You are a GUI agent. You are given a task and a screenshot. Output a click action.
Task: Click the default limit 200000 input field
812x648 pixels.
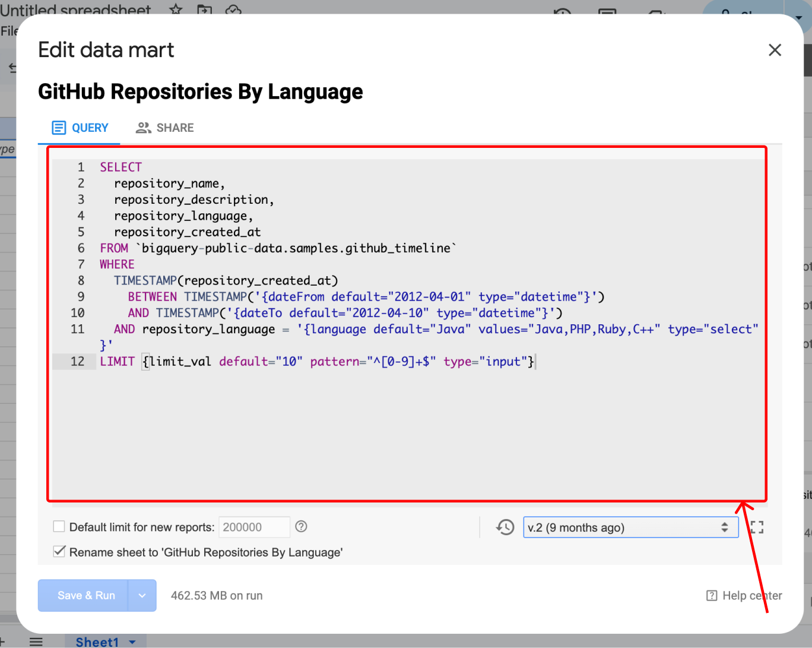[254, 527]
